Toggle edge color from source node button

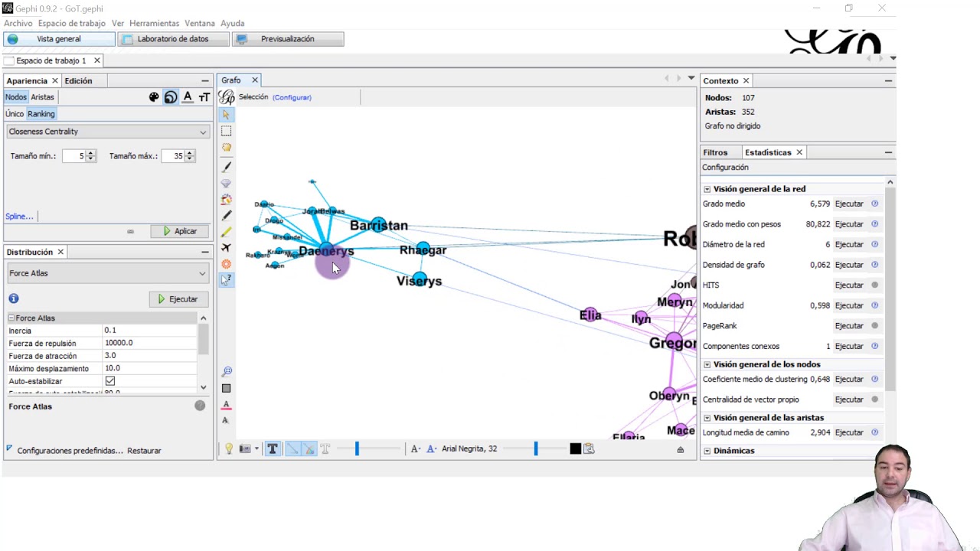click(309, 449)
